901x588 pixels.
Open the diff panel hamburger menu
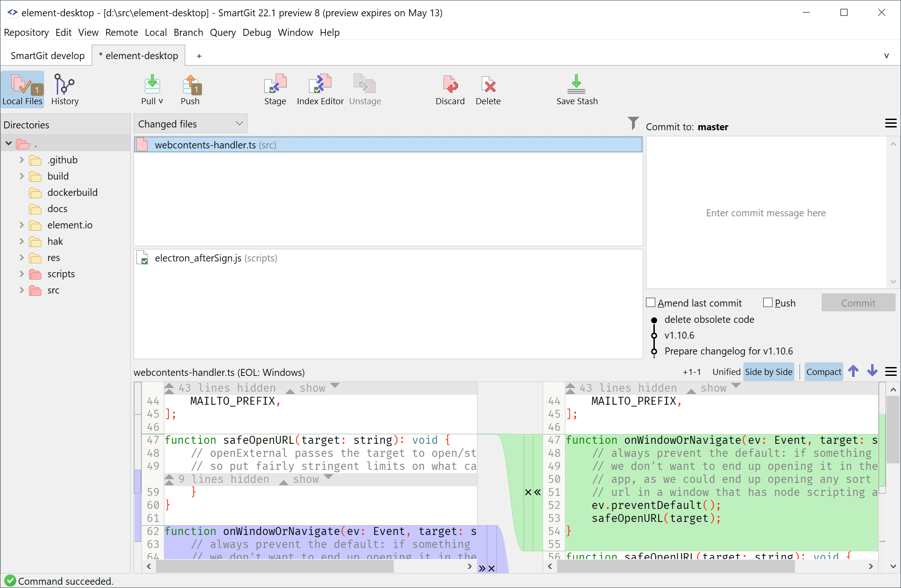click(891, 372)
